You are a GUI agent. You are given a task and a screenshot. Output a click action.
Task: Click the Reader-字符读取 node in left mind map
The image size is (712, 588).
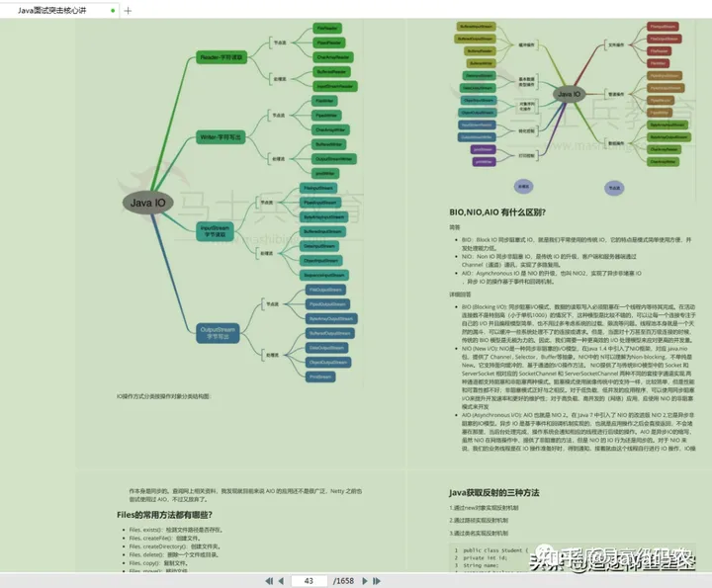[222, 57]
